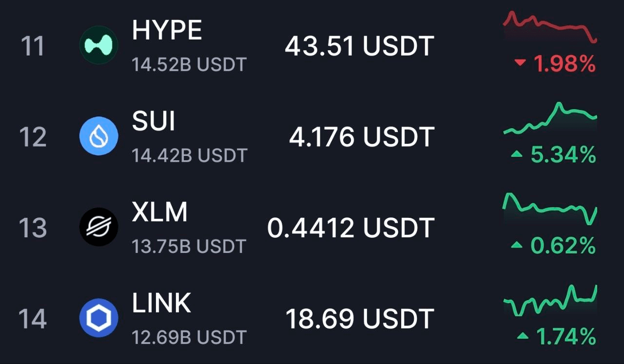Open the HYPE red sparkline chart
Viewport: 624px width, 364px height.
point(550,26)
